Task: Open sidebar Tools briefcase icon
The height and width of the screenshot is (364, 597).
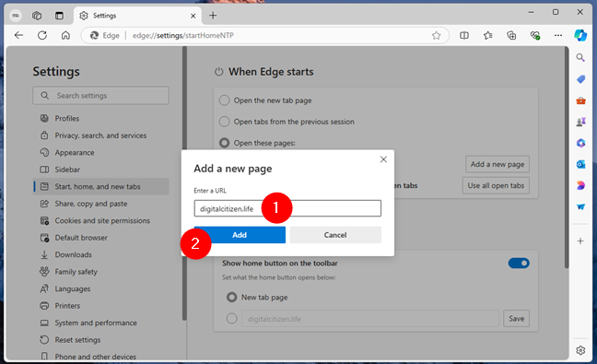Action: [580, 100]
